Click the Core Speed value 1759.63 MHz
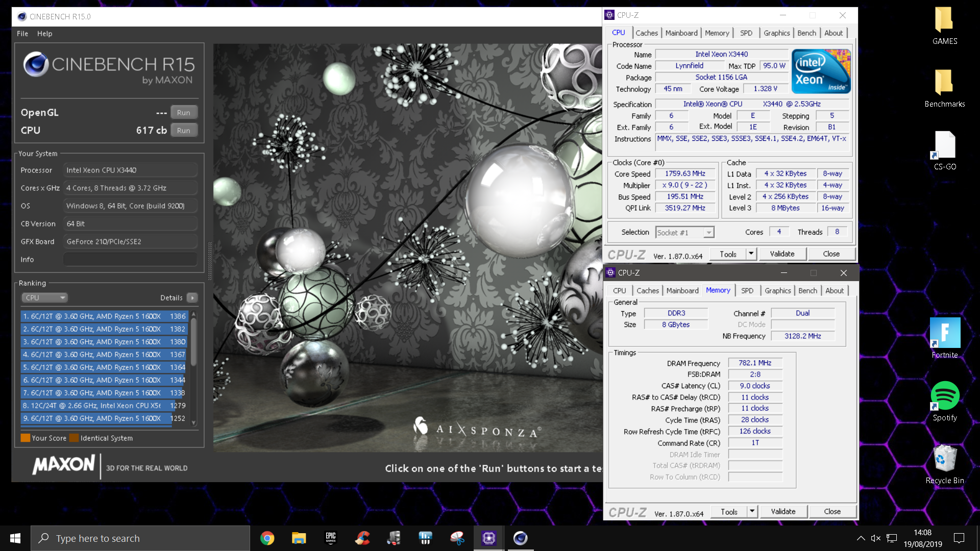 click(684, 174)
